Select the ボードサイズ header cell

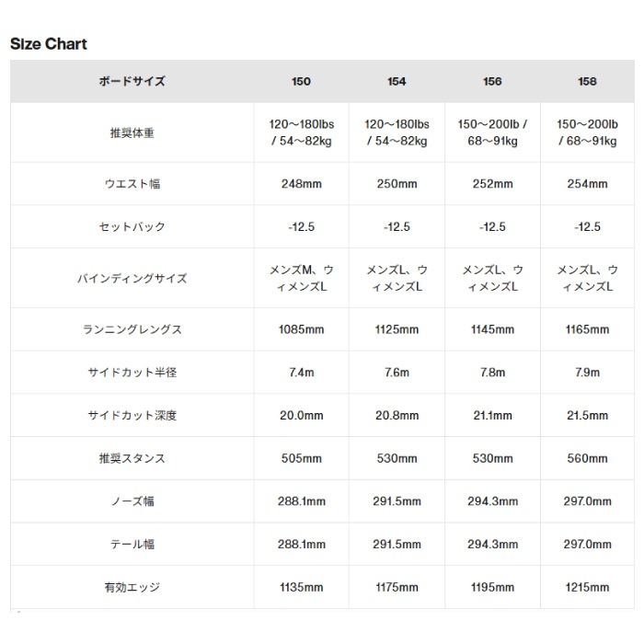click(132, 82)
